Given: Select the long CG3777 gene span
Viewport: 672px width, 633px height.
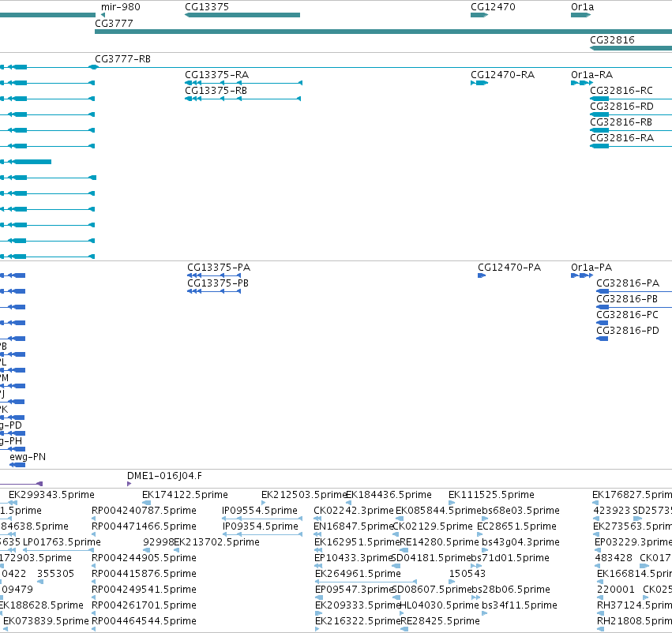Looking at the screenshot, I should [383, 32].
